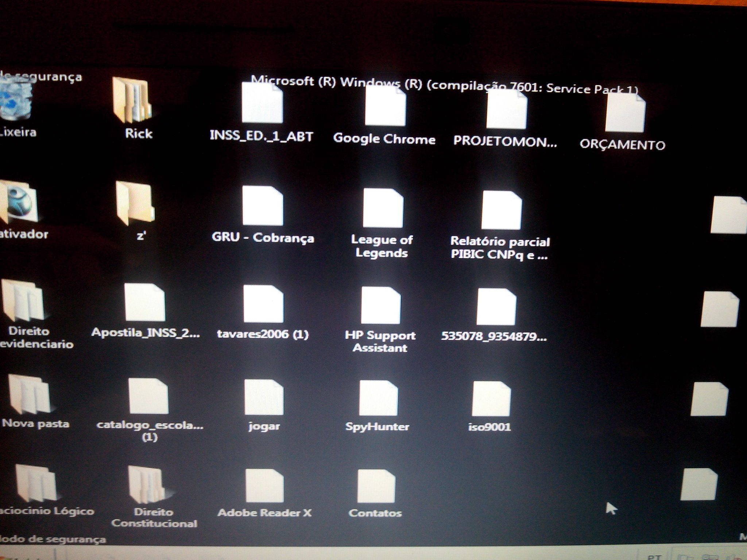Launch the League of Legends shortcut
The width and height of the screenshot is (747, 560).
383,208
